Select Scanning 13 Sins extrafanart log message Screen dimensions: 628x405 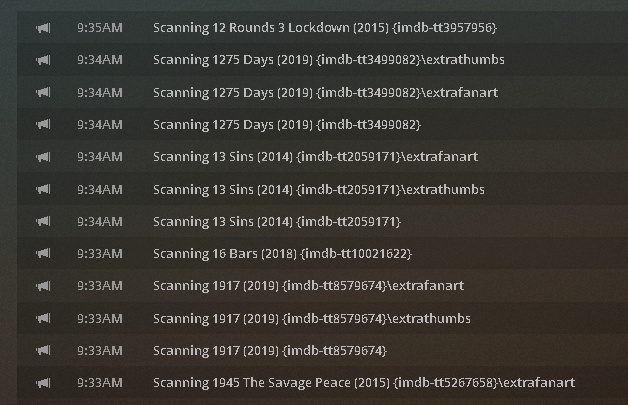316,157
